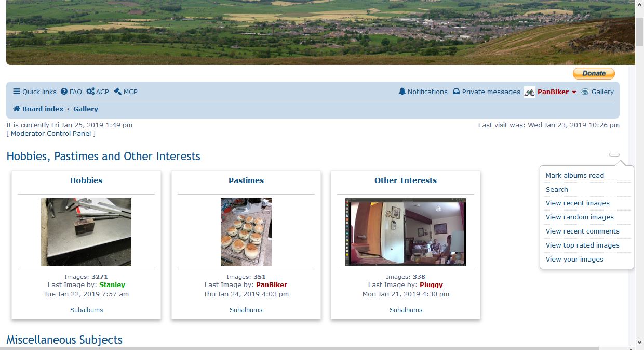Collapse the gallery options dropdown handle

pos(614,154)
